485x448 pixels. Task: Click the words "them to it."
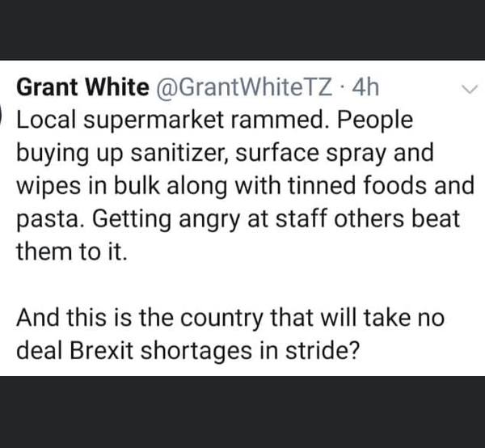(x=72, y=251)
